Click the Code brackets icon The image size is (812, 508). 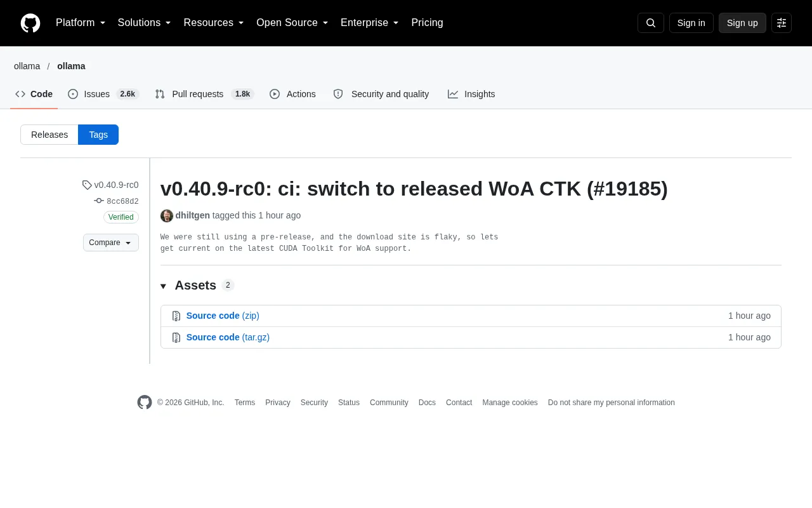20,94
